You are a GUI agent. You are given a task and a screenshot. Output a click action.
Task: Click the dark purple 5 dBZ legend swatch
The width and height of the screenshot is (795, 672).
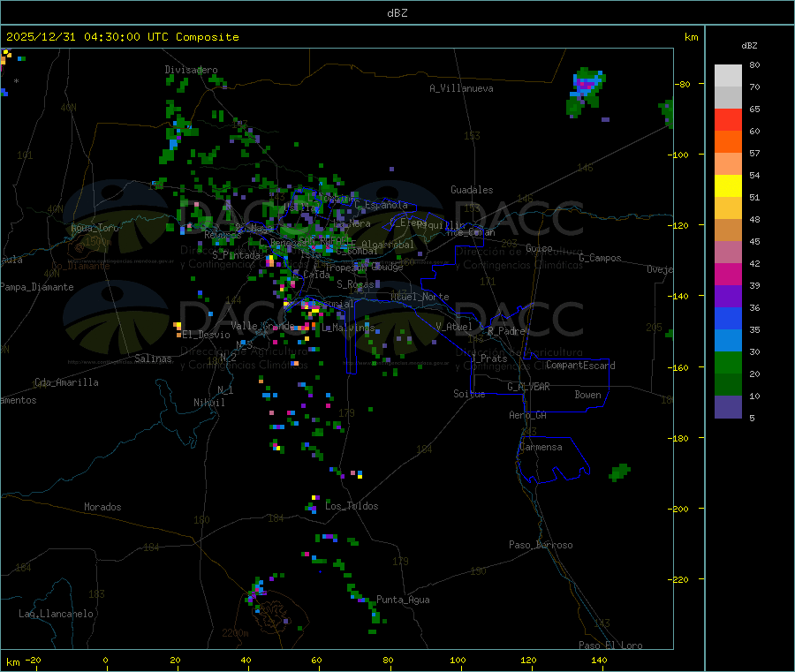(x=728, y=406)
